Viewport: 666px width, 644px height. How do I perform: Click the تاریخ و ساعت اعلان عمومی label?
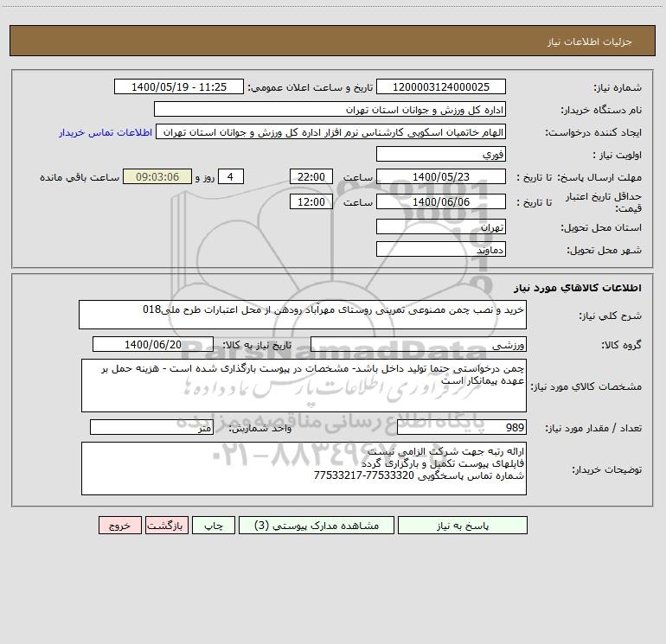[x=310, y=87]
